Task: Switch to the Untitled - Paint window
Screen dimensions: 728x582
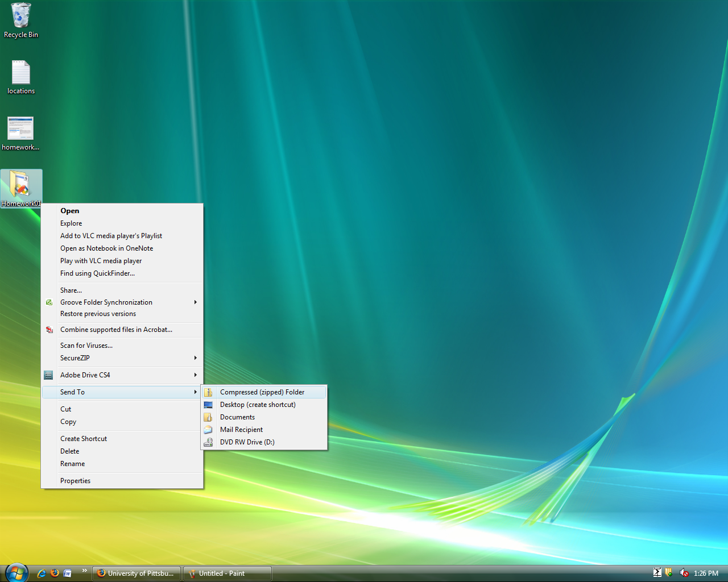Action: pos(227,573)
